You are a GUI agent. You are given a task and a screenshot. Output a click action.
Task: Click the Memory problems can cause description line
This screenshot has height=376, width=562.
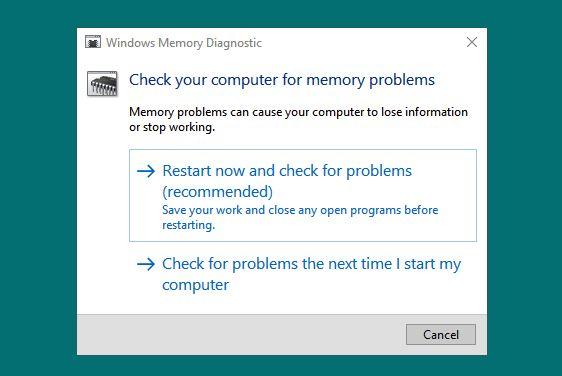click(298, 112)
